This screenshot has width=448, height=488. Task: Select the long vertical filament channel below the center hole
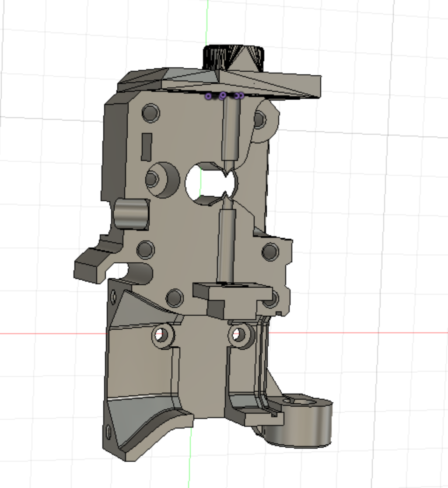tap(226, 246)
